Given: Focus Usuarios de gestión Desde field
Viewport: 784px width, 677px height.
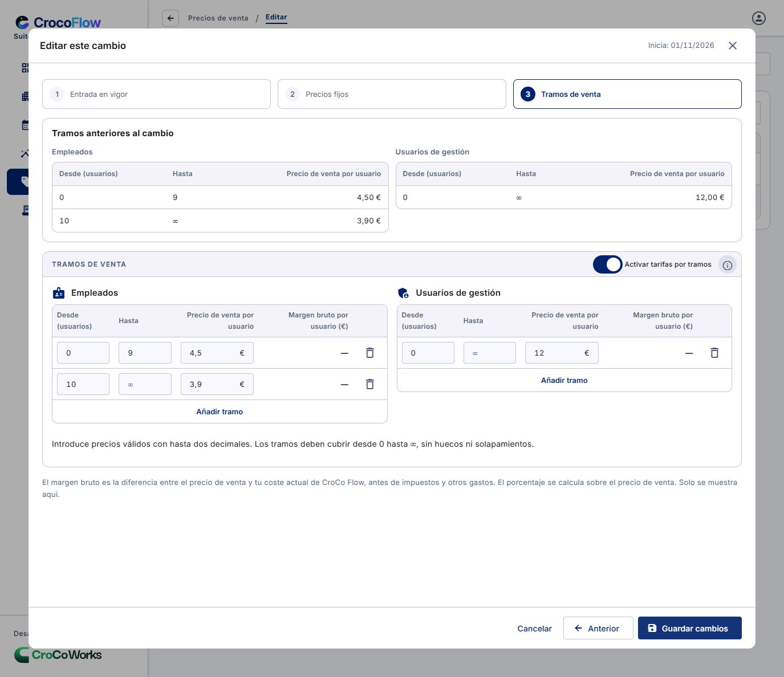Looking at the screenshot, I should 428,353.
